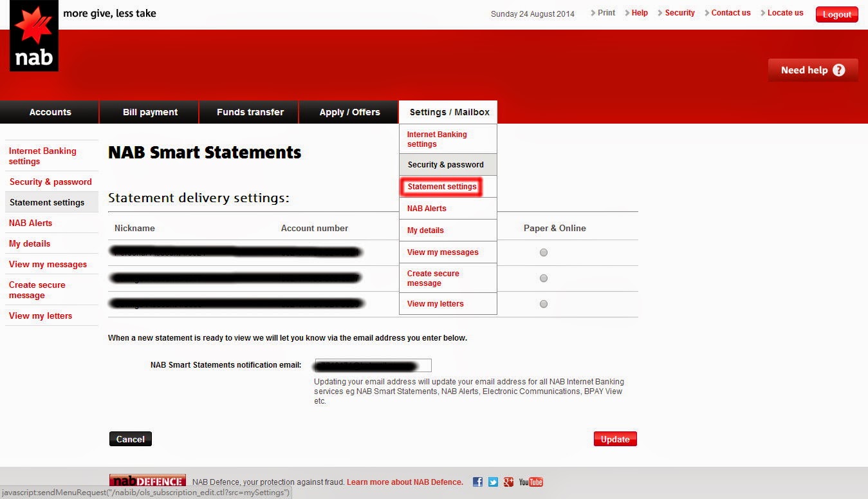Screen dimensions: 868x499
Task: Select Paper & Online for third account
Action: click(x=544, y=304)
